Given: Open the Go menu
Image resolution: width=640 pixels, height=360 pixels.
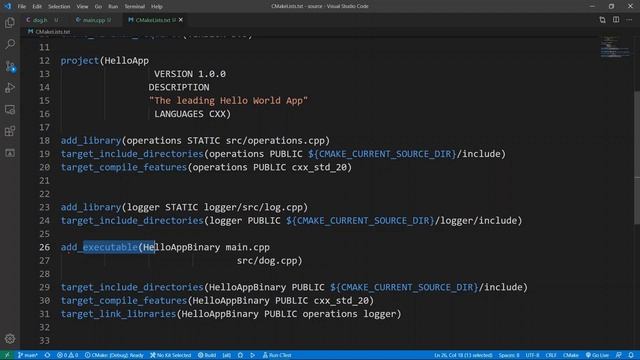Looking at the screenshot, I should [98, 7].
